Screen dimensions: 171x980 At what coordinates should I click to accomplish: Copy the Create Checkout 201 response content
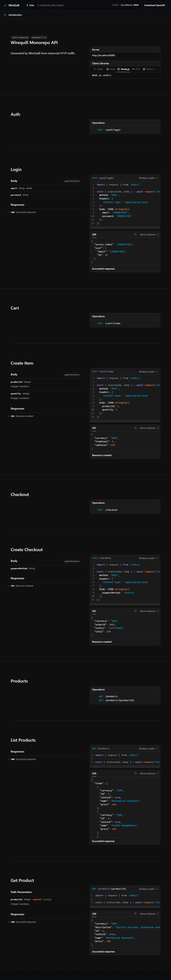coord(135,611)
